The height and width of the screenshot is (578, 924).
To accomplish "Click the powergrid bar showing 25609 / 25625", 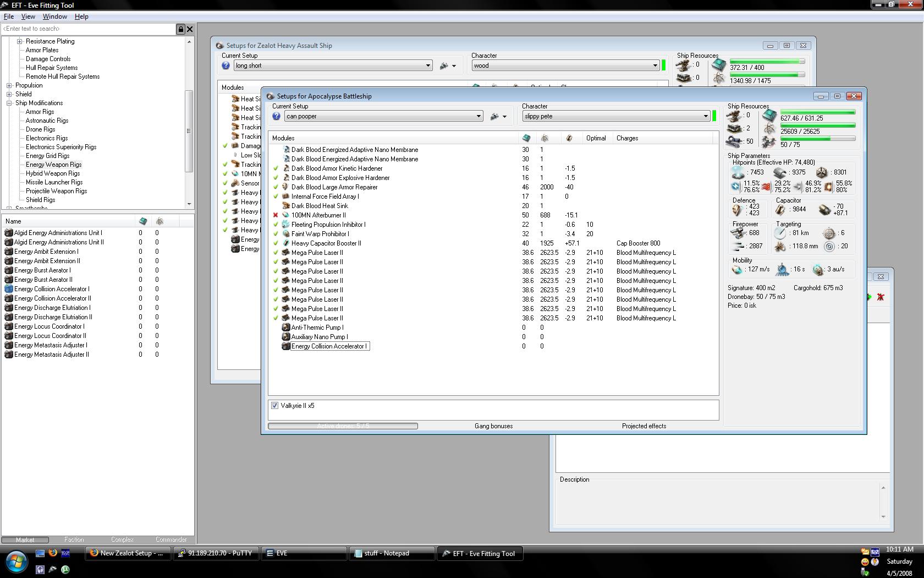I will point(818,126).
